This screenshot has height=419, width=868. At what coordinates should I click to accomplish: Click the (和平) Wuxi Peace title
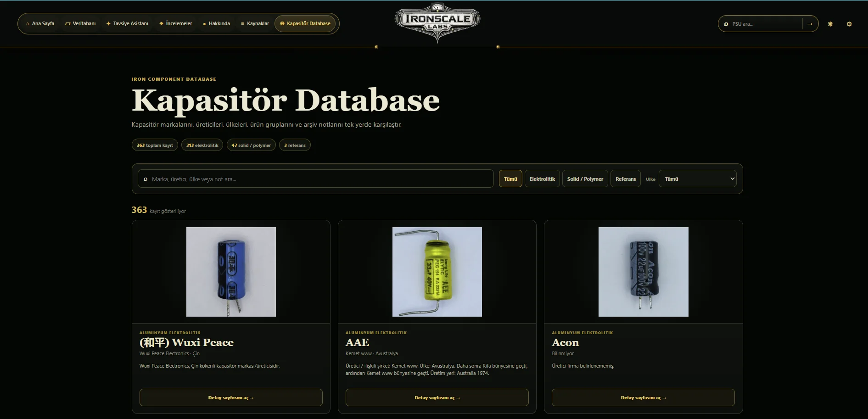point(186,342)
